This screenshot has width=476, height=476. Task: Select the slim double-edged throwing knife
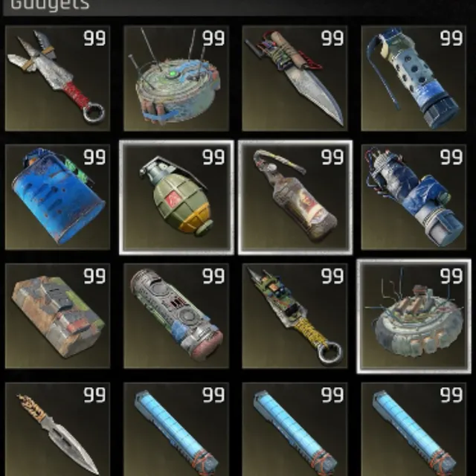[57, 429]
